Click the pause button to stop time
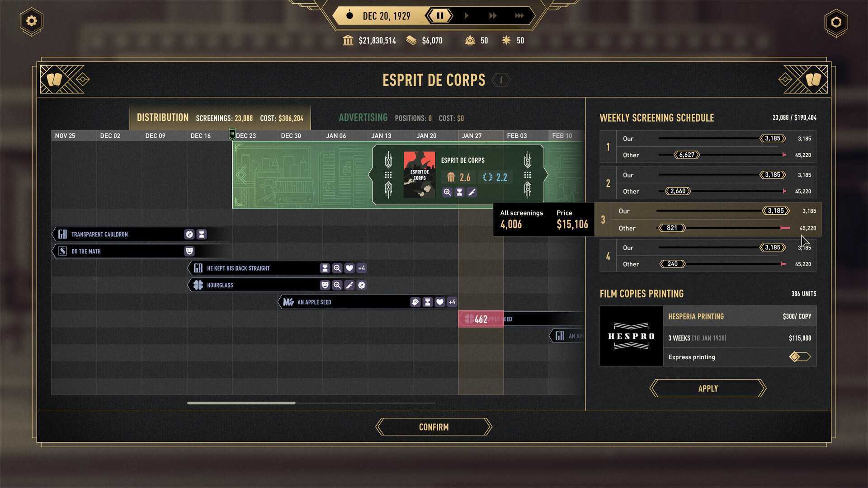Viewport: 868px width, 488px height. pos(440,16)
